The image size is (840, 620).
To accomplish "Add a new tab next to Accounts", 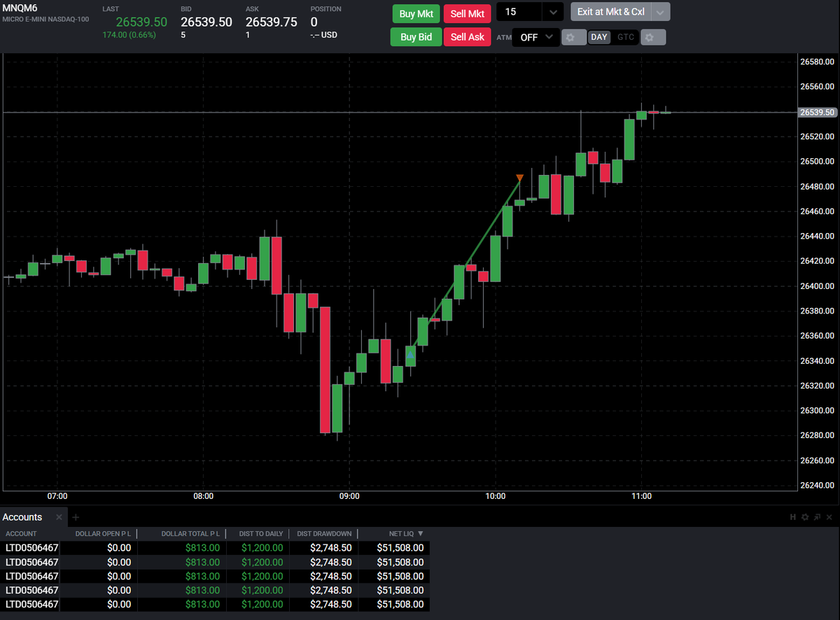I will (x=76, y=517).
